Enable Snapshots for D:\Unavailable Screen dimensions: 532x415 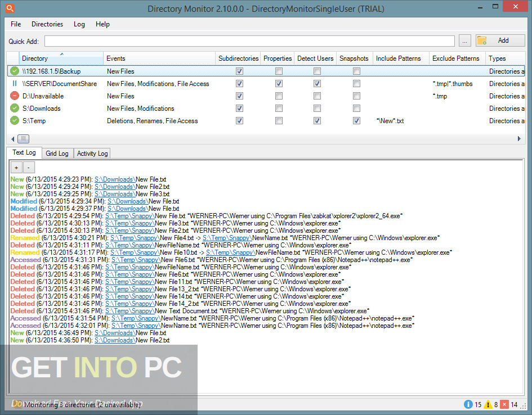[356, 96]
